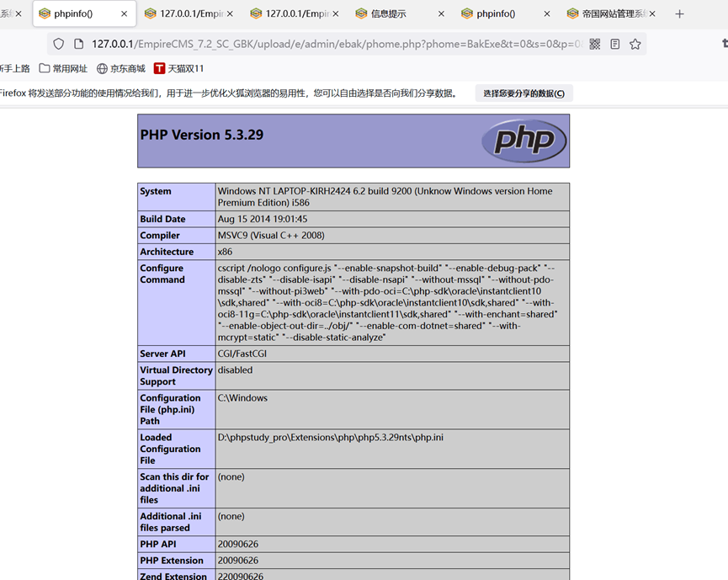The image size is (728, 580).
Task: Toggle reader view icon
Action: click(x=615, y=44)
